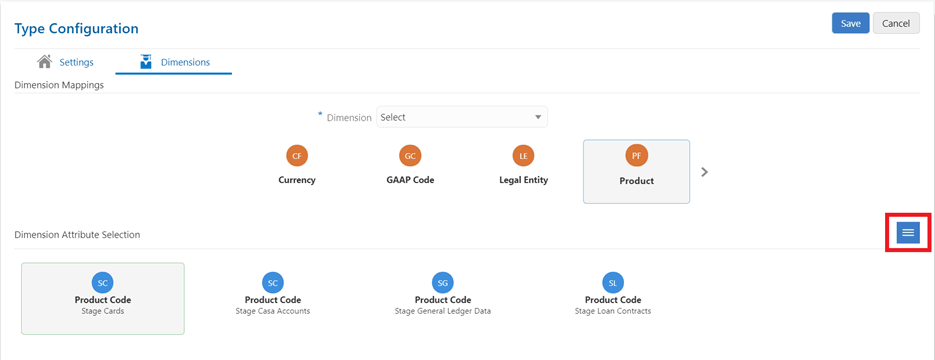Screen dimensions: 935x360
Task: Click the Dimension Attribute Selection label
Action: pyautogui.click(x=77, y=235)
